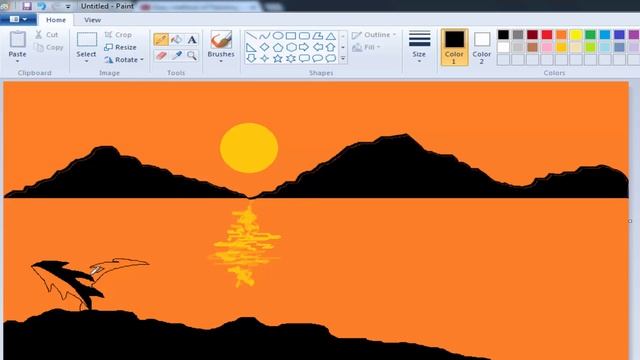The height and width of the screenshot is (360, 640).
Task: Choose the Right triangle shape
Action: coord(251,47)
